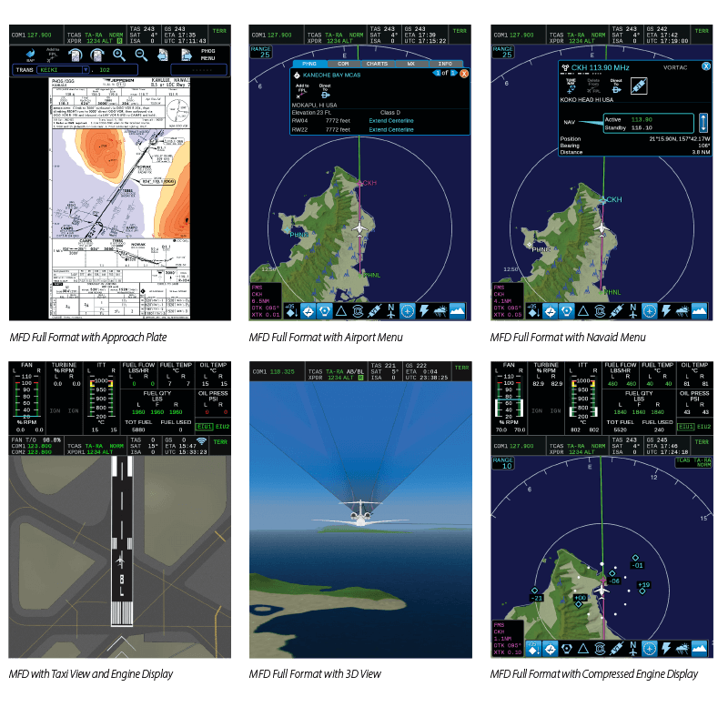The image size is (728, 707).
Task: Click Add to FPL in approach plate toolbar
Action: (51, 55)
